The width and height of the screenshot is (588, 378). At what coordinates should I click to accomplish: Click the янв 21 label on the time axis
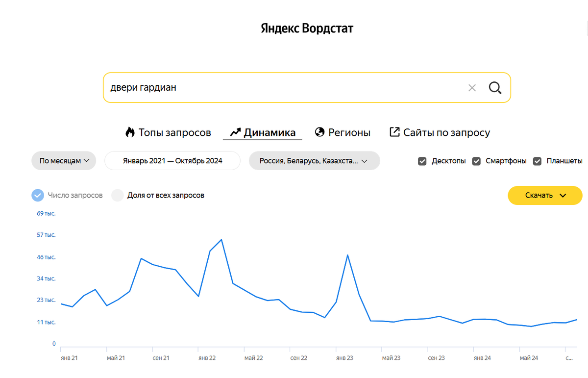pos(69,358)
